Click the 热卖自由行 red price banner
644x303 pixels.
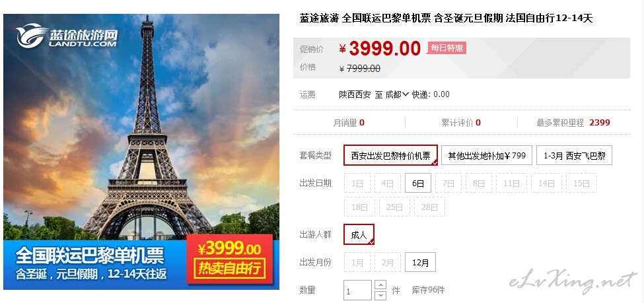(230, 259)
